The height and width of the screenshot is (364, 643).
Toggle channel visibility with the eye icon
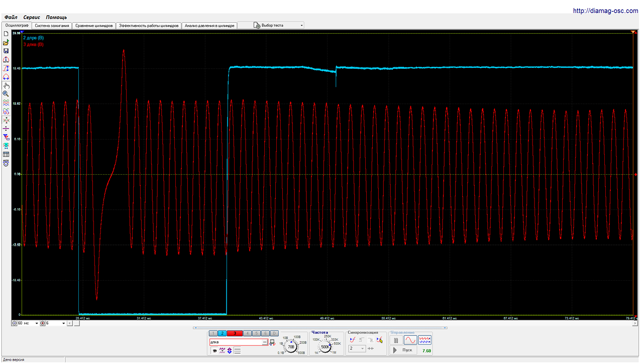[215, 350]
